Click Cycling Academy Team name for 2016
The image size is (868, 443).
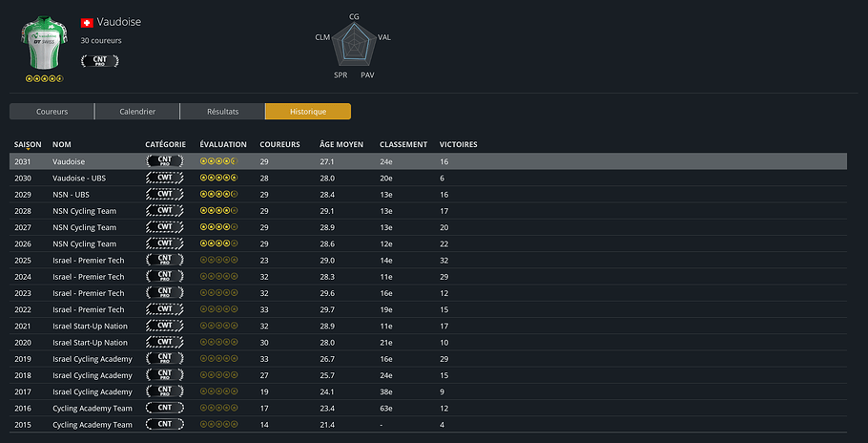pyautogui.click(x=93, y=408)
